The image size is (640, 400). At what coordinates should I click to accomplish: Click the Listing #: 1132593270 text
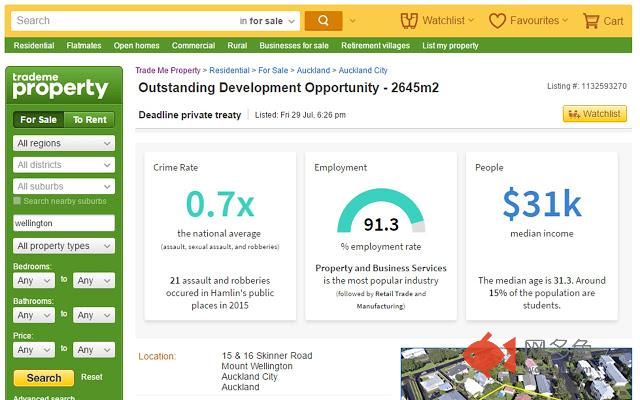(587, 86)
